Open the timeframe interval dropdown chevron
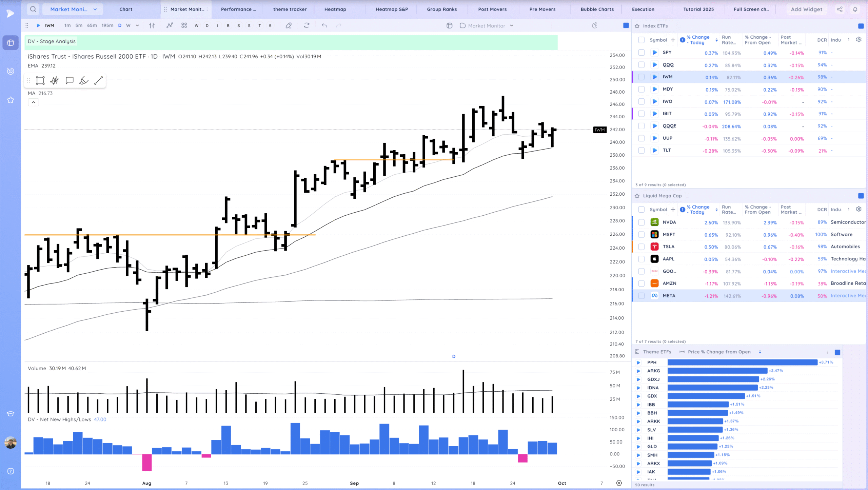868x490 pixels. [137, 25]
